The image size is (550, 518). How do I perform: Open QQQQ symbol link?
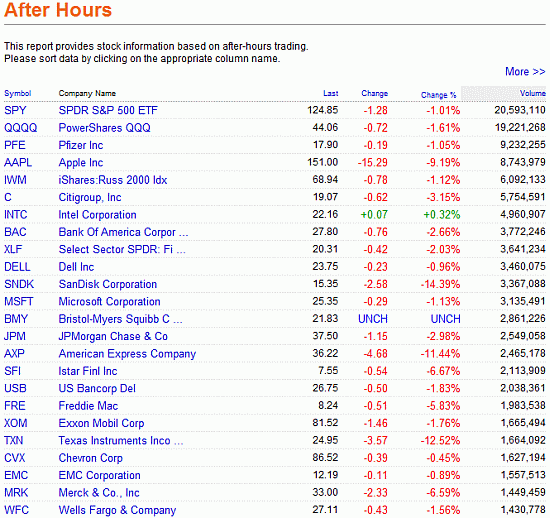tap(20, 128)
